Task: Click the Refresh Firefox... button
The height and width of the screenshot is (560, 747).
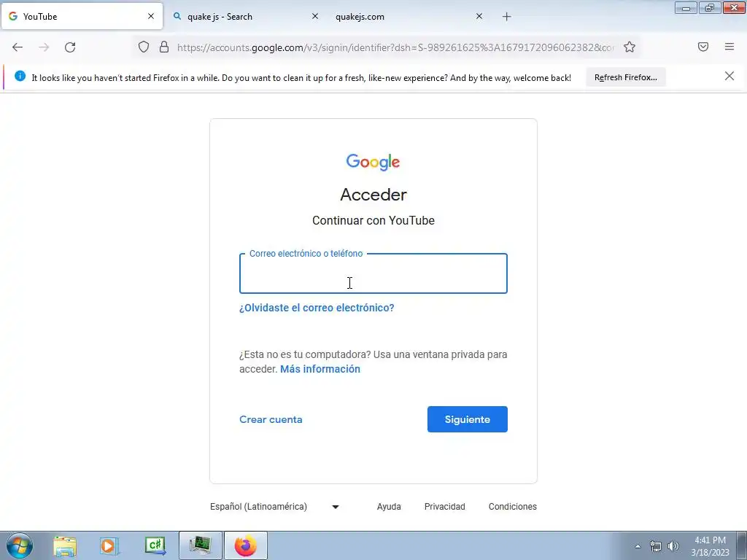Action: [x=625, y=77]
